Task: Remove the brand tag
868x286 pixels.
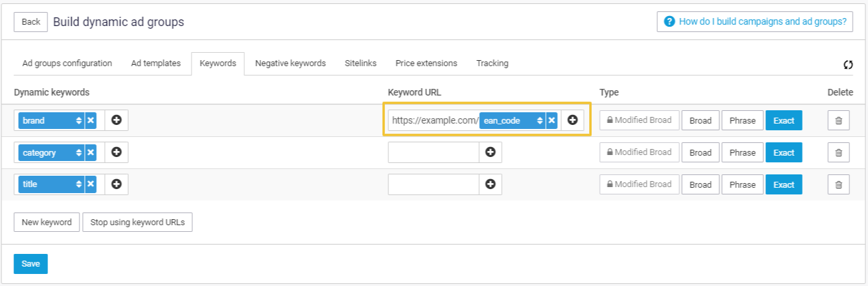Action: [91, 121]
